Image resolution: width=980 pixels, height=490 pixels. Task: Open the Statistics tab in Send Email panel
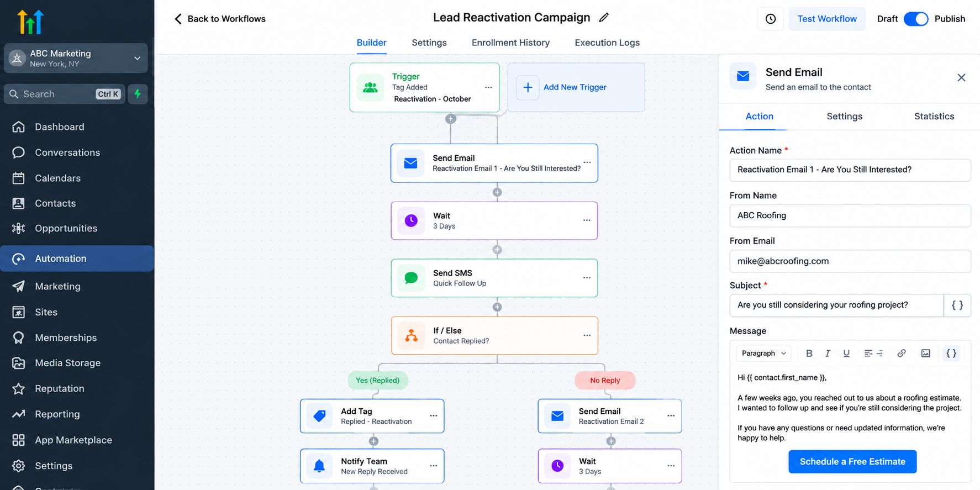tap(934, 117)
